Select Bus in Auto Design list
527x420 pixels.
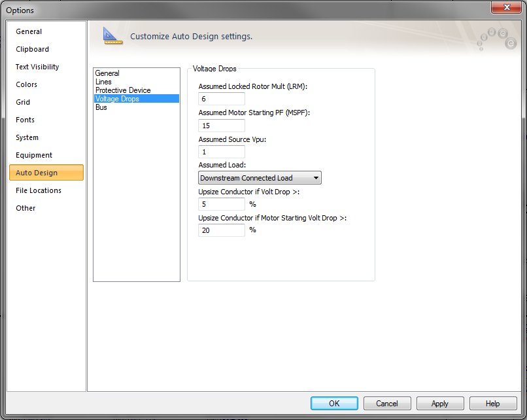137,107
